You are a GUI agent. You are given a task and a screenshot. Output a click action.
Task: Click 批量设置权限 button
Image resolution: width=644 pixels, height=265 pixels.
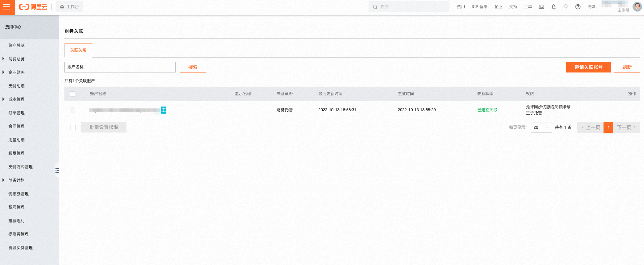104,127
